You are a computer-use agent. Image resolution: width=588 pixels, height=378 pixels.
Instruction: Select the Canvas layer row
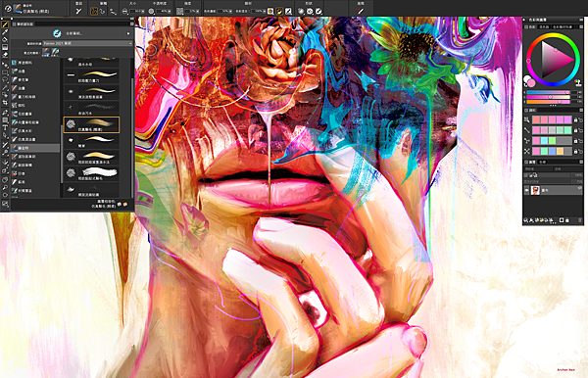tap(553, 190)
